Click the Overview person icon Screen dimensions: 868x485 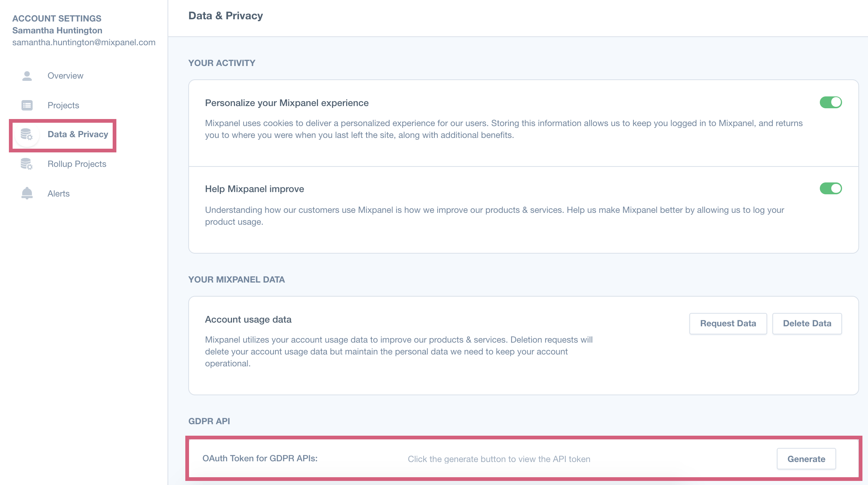27,76
